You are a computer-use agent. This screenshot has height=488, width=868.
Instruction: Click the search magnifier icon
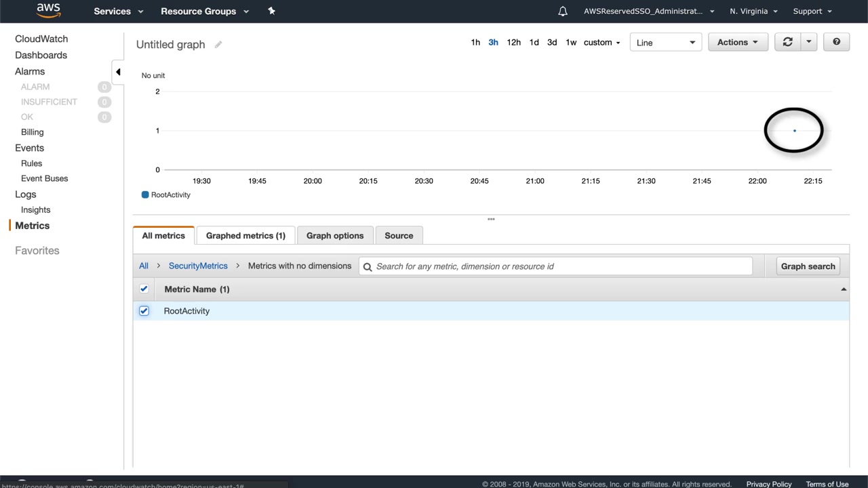[x=368, y=266]
